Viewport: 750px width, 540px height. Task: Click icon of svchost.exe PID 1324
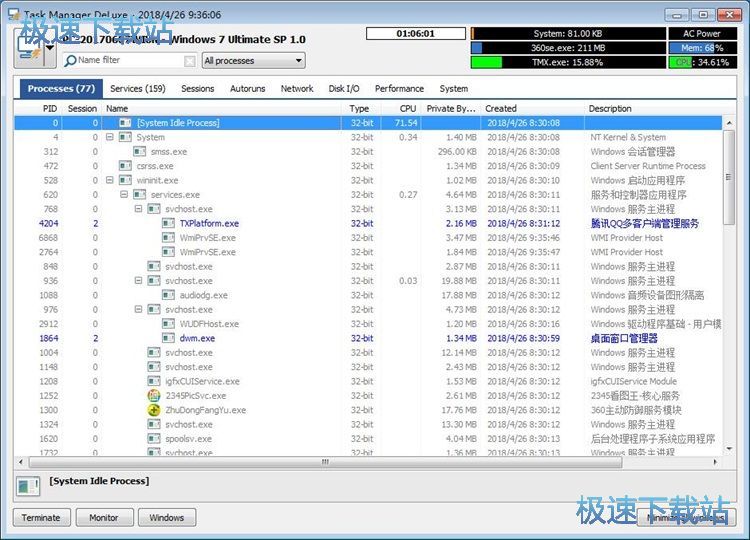coord(154,424)
